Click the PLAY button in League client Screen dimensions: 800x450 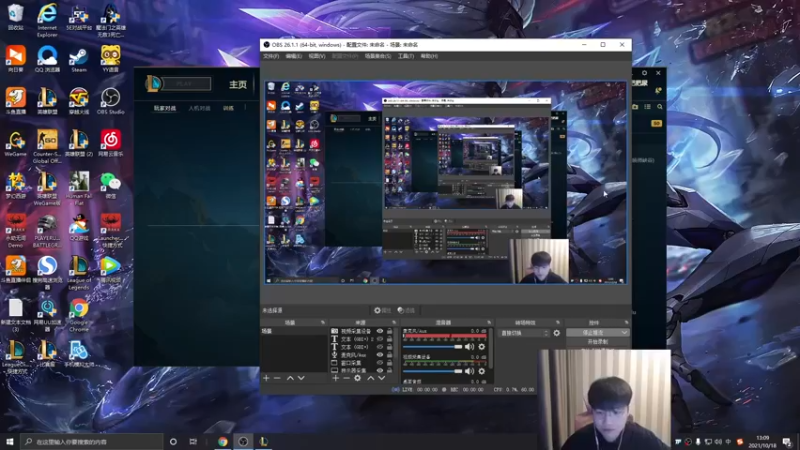(x=186, y=84)
